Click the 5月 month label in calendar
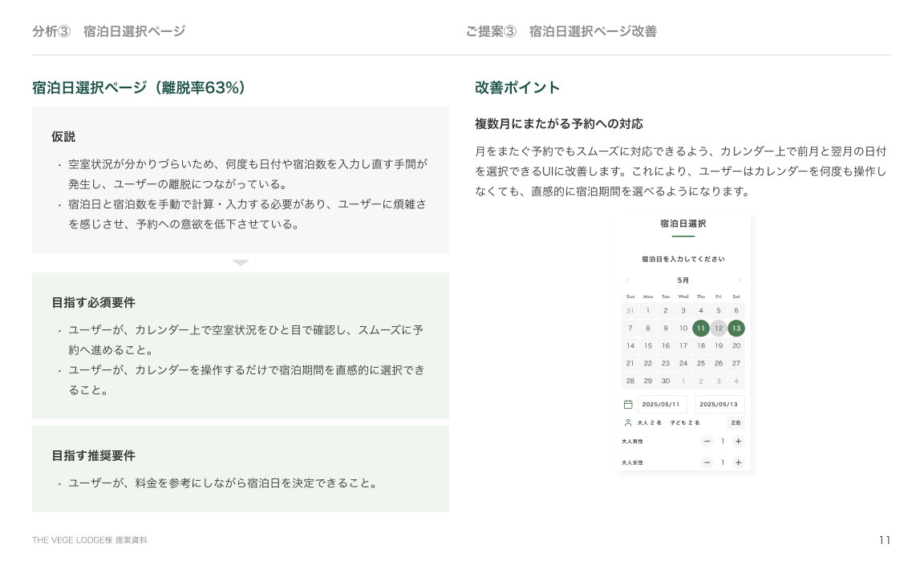 click(683, 280)
